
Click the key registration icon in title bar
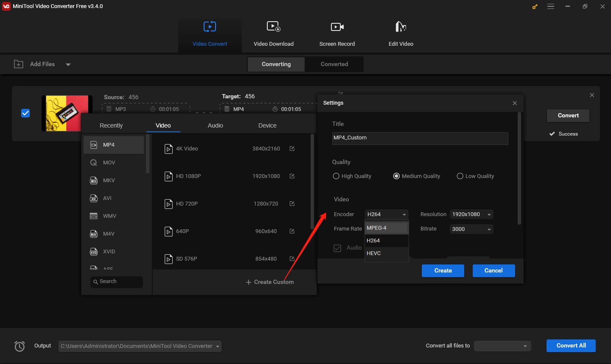pos(535,6)
